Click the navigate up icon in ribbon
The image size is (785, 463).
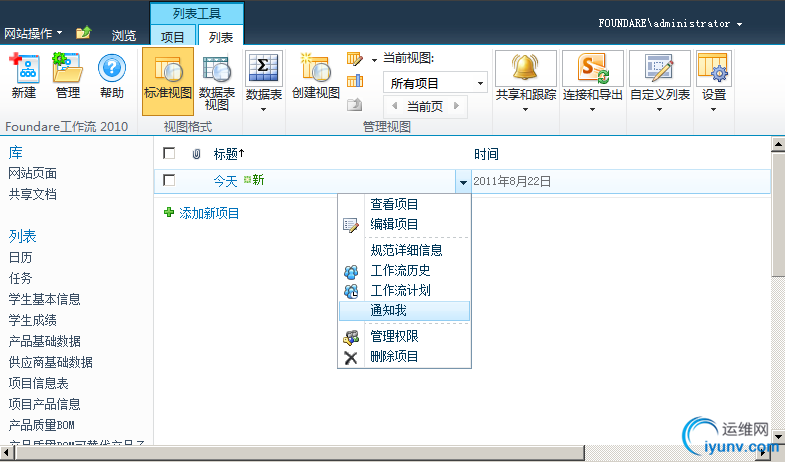pos(354,104)
